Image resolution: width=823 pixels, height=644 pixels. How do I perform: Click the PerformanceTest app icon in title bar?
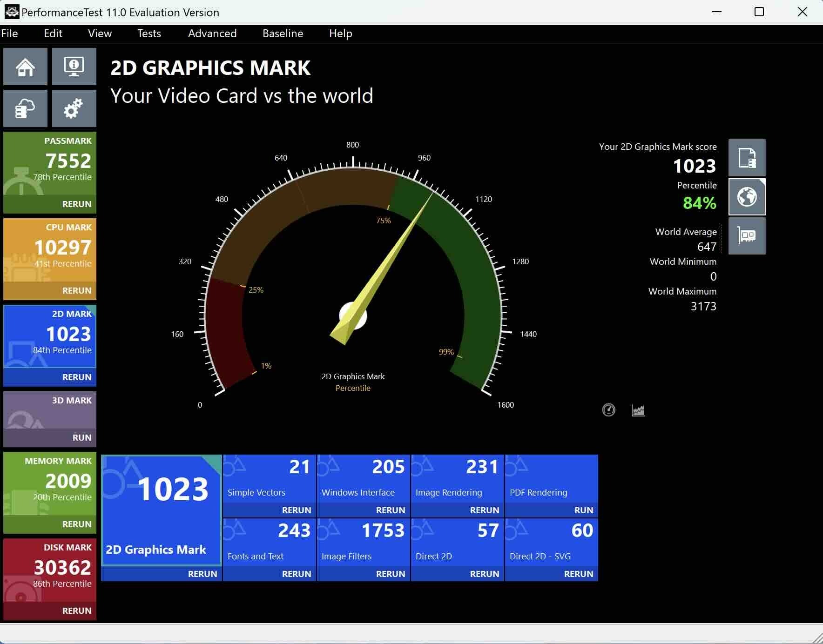point(12,12)
